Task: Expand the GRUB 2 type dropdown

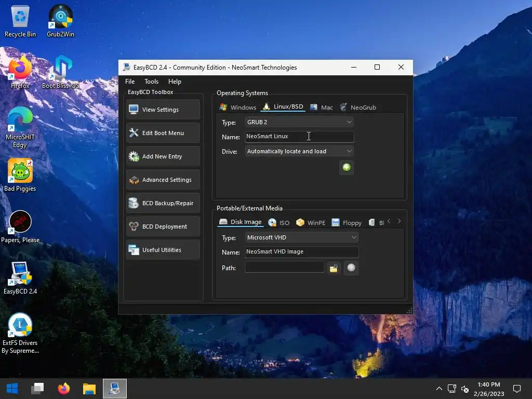Action: click(299, 122)
